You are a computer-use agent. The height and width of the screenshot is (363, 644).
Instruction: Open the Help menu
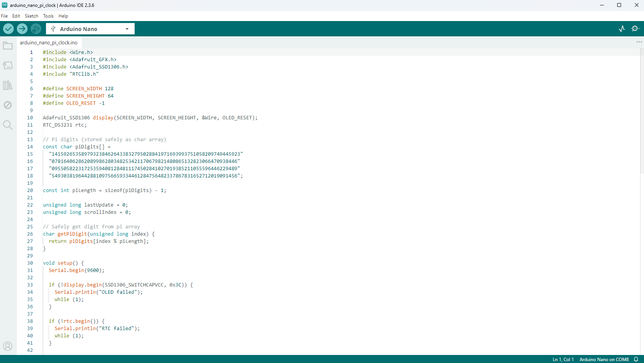tap(63, 16)
